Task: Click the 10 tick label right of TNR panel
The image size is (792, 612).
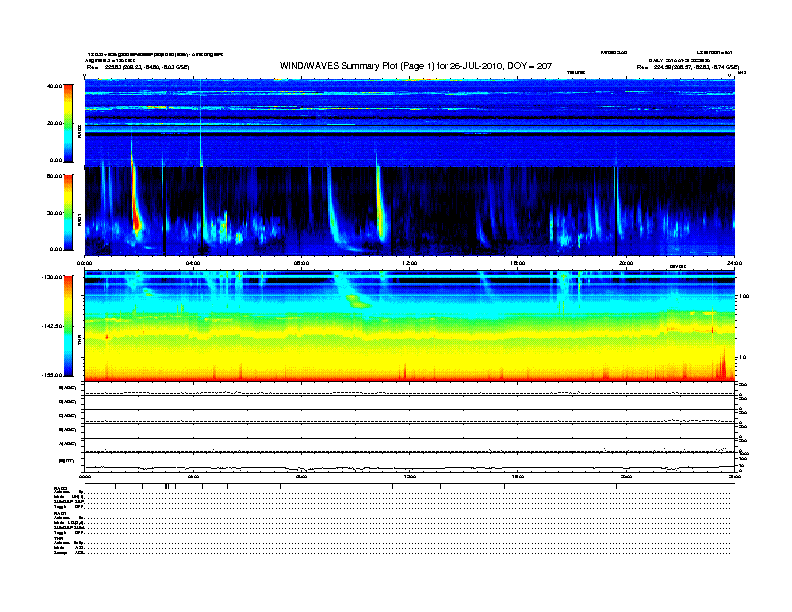Action: click(742, 358)
